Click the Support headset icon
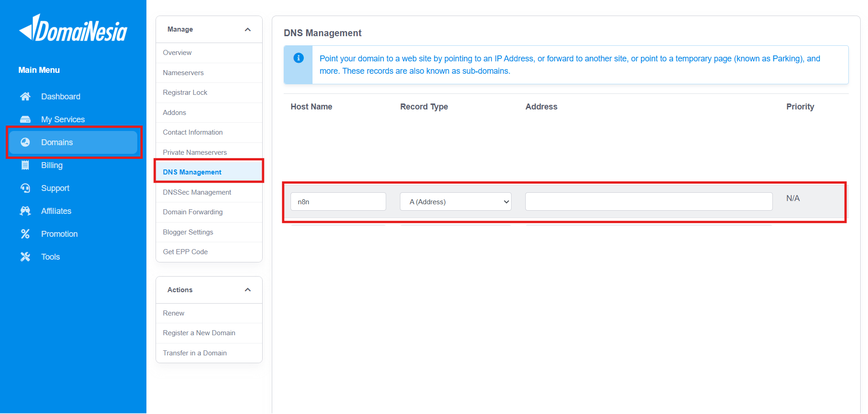This screenshot has height=414, width=868. click(x=25, y=188)
